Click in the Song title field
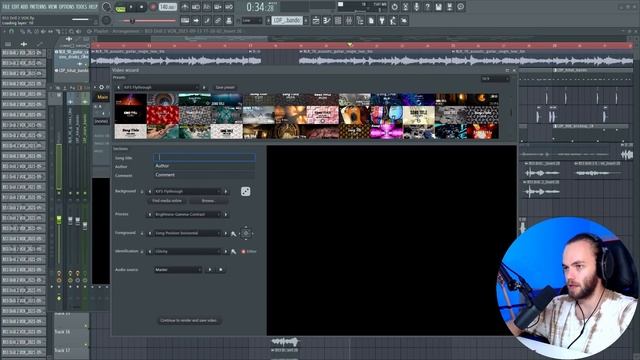This screenshot has height=360, width=640. (204, 157)
